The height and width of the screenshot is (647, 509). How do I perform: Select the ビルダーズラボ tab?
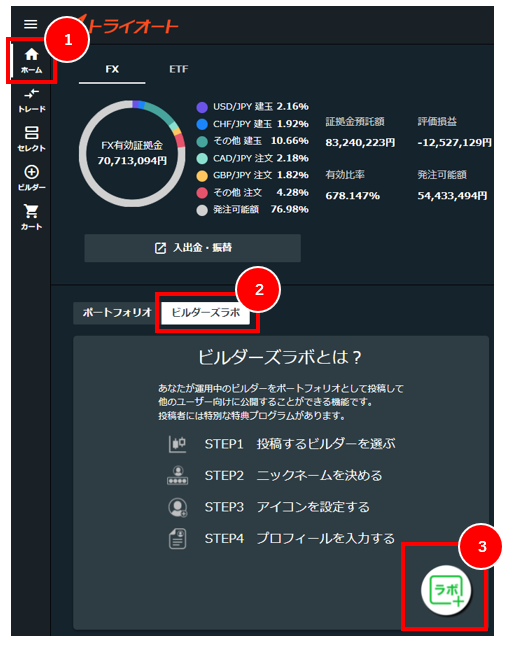(205, 313)
